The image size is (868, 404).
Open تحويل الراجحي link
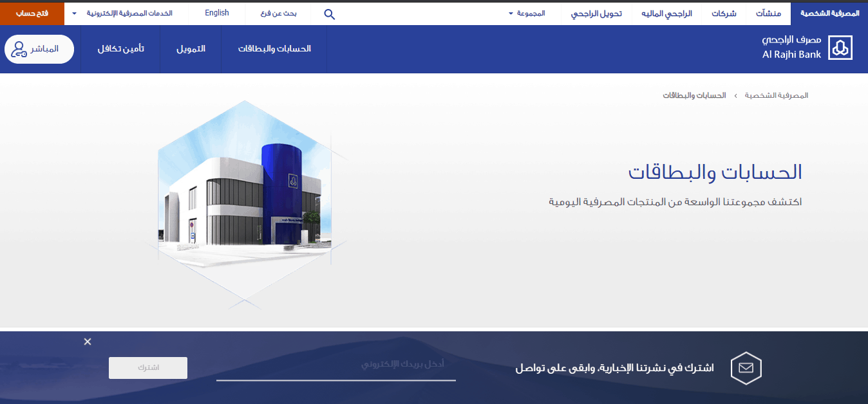pos(596,13)
